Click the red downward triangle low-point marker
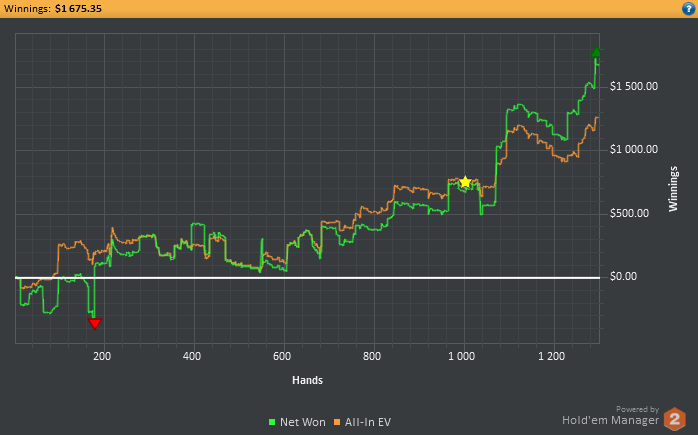 pos(94,324)
